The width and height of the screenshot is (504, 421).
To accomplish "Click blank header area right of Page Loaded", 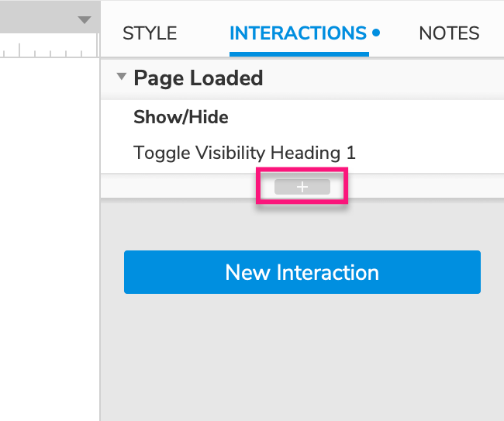I will pyautogui.click(x=383, y=79).
